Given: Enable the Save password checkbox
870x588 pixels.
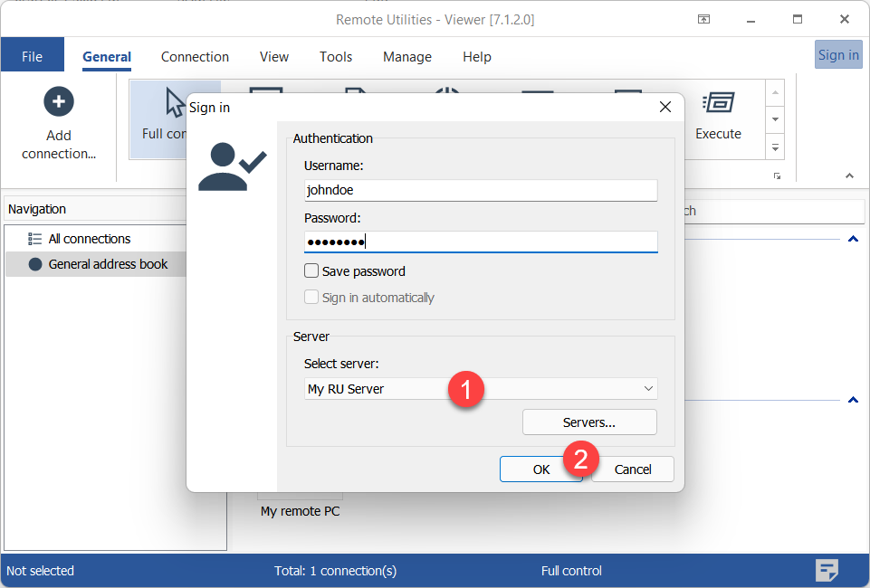Looking at the screenshot, I should tap(311, 270).
